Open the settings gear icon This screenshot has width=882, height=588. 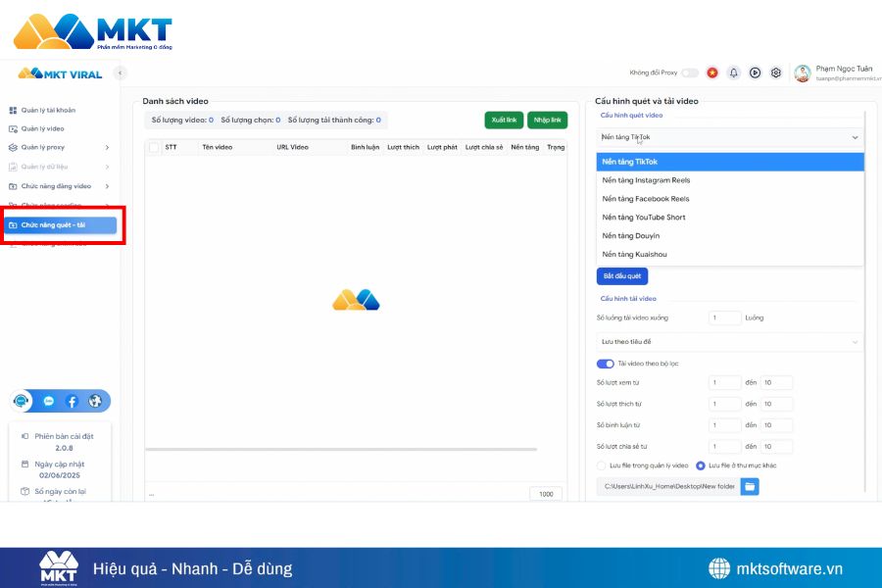pos(776,73)
